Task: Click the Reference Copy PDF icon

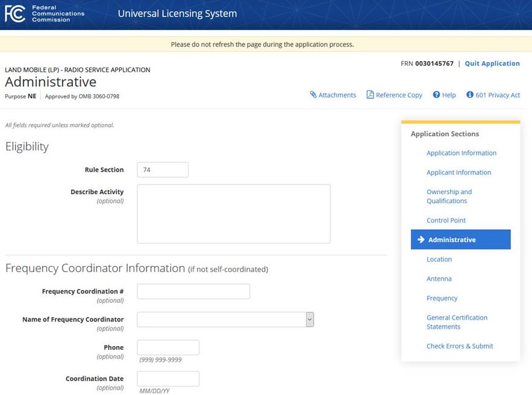Action: tap(370, 95)
